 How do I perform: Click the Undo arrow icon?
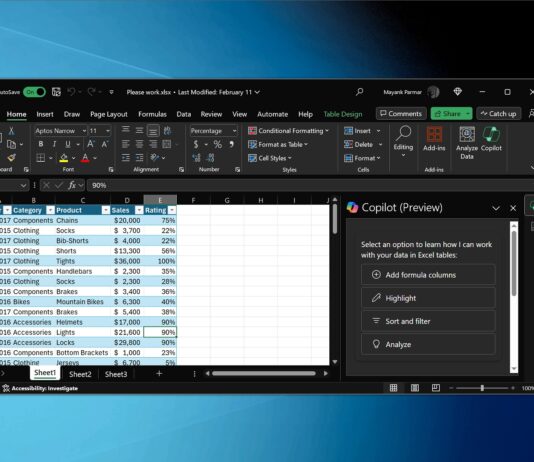pos(71,92)
